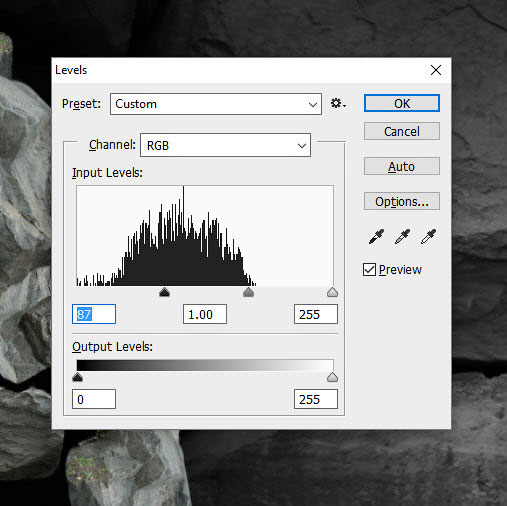Close the Levels dialog with X
This screenshot has height=506, width=507.
436,70
